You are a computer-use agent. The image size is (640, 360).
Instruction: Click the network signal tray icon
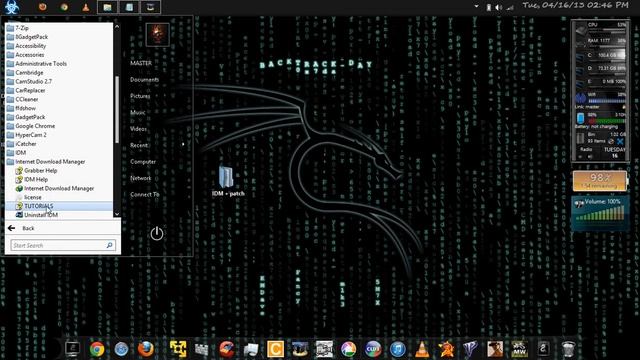coord(510,7)
